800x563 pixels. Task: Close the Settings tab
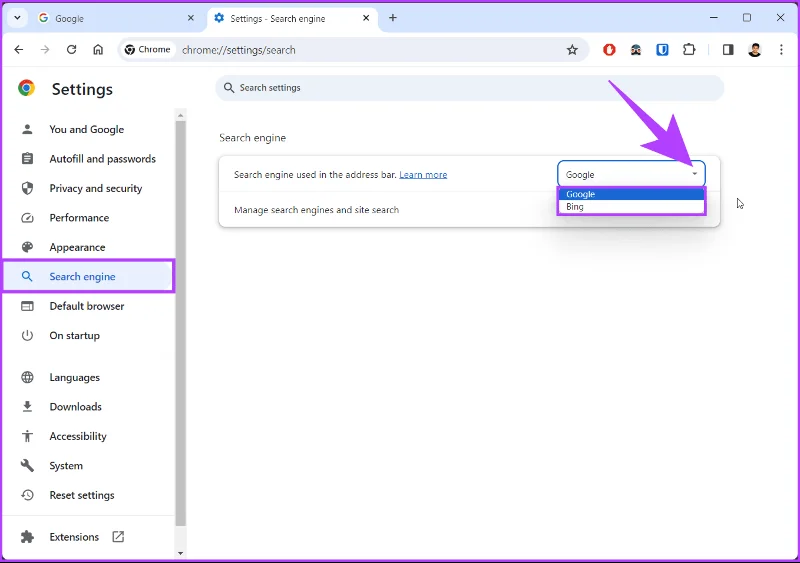pos(366,18)
